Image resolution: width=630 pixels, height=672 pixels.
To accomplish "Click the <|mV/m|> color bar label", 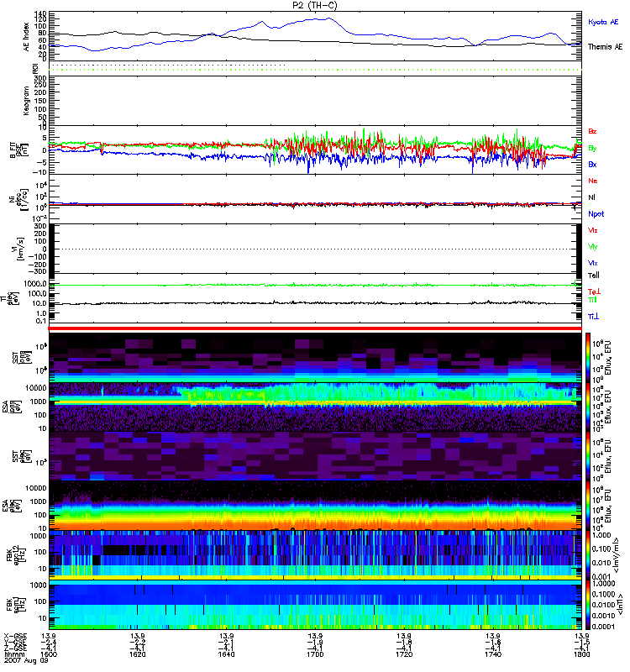I will click(x=616, y=555).
